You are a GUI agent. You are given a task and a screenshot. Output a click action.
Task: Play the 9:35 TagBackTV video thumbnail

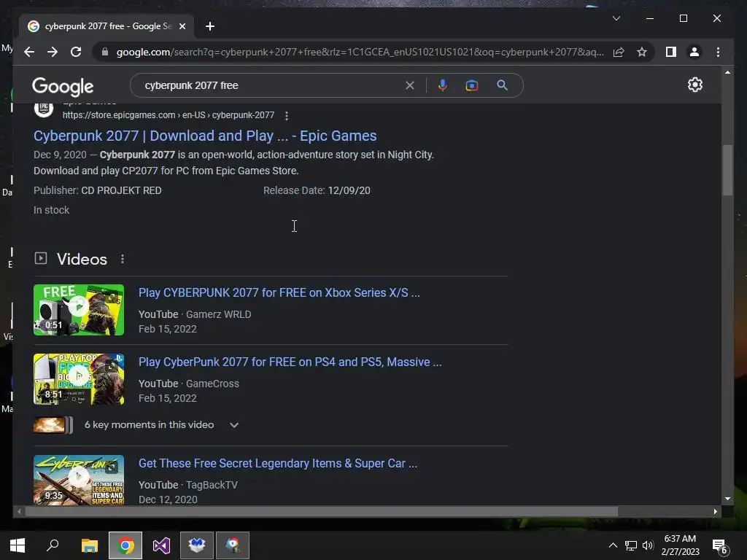coord(79,480)
